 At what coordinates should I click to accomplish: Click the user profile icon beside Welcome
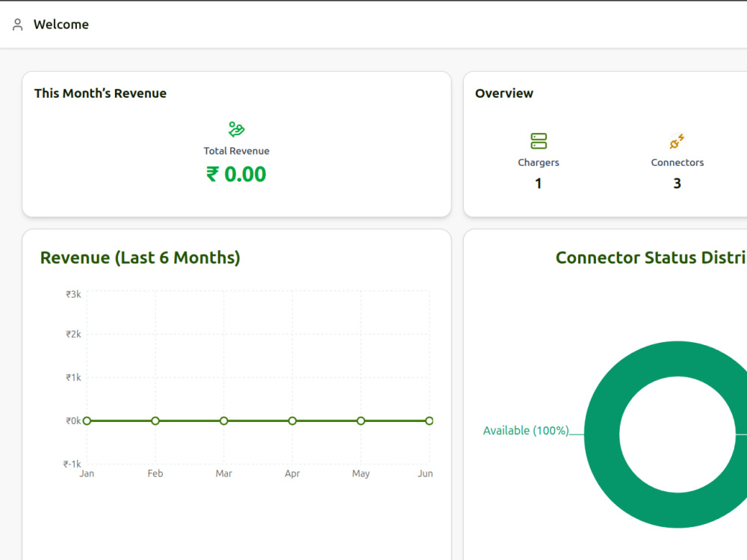click(18, 25)
